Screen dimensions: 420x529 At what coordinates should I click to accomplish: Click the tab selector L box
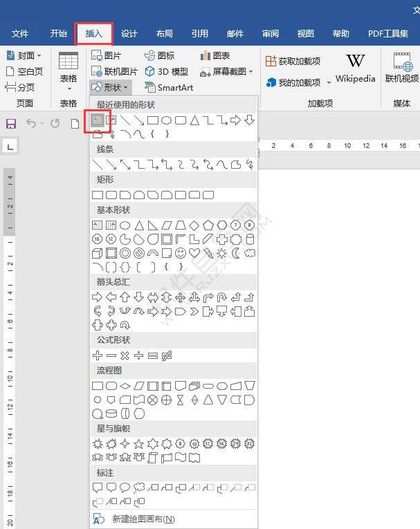(10, 147)
